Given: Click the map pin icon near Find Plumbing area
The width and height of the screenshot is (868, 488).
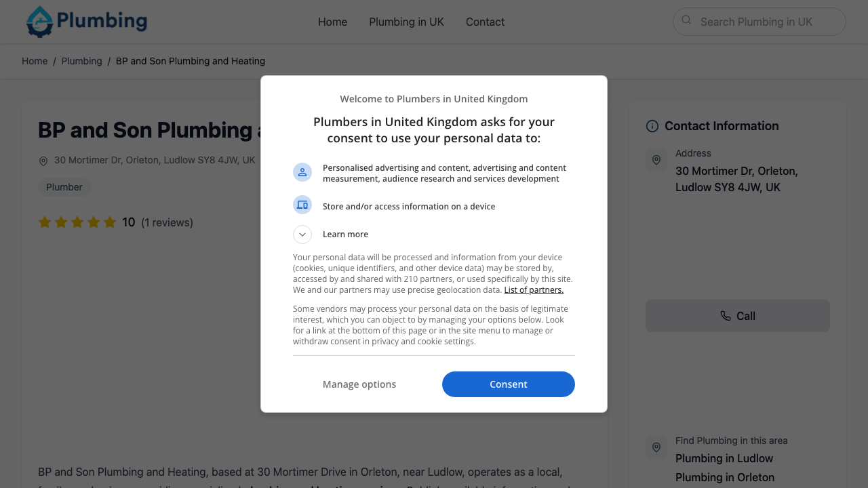Looking at the screenshot, I should tap(656, 447).
